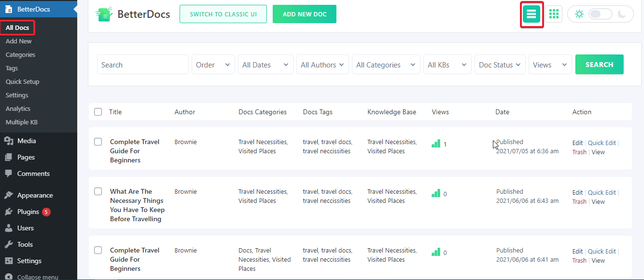Switch to grid view layout icon
Screen dimensions: 644x280
pos(554,14)
